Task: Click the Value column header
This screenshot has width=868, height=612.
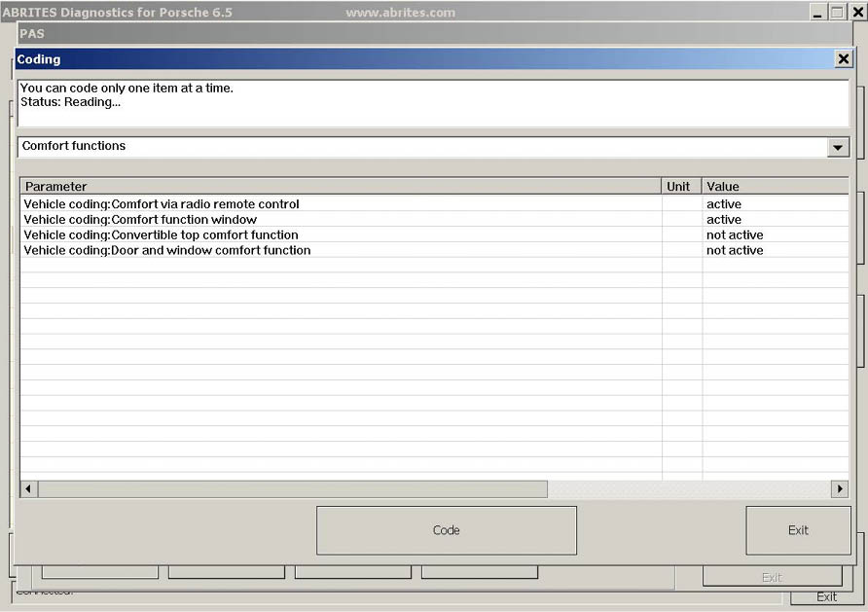Action: click(x=774, y=186)
